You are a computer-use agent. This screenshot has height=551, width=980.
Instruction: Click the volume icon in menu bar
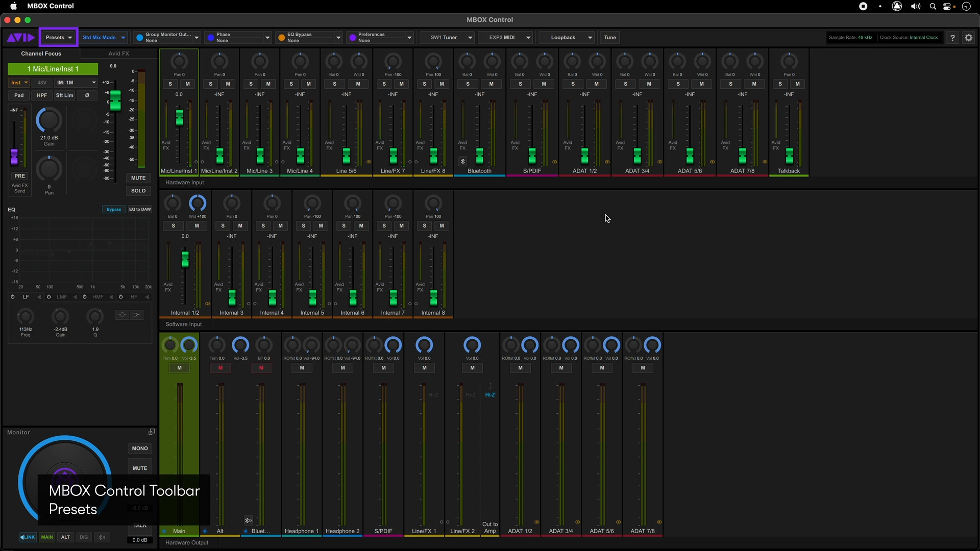click(916, 6)
